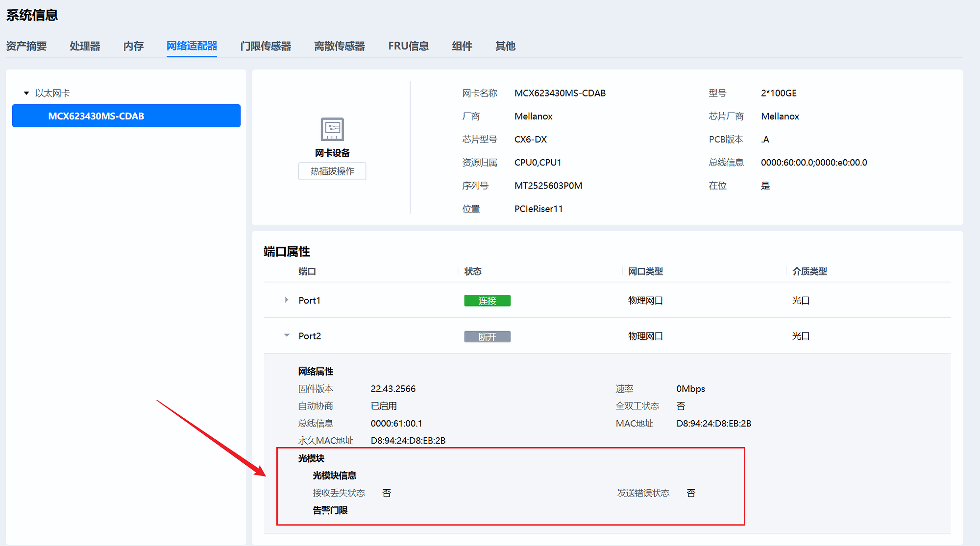Screen dimensions: 980x546
Task: Click the network card device icon
Action: (332, 129)
